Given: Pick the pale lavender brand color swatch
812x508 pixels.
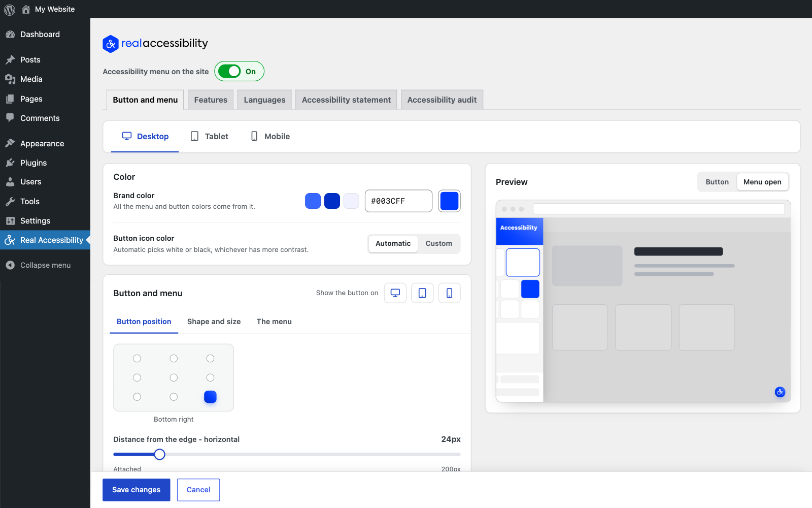Looking at the screenshot, I should pyautogui.click(x=351, y=201).
